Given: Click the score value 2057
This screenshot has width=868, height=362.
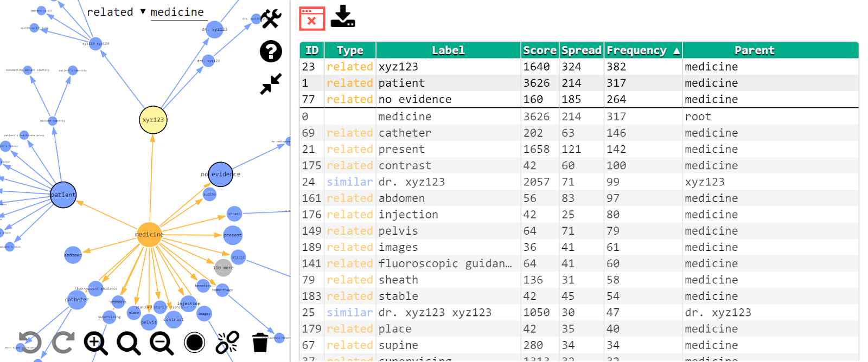Looking at the screenshot, I should (536, 182).
